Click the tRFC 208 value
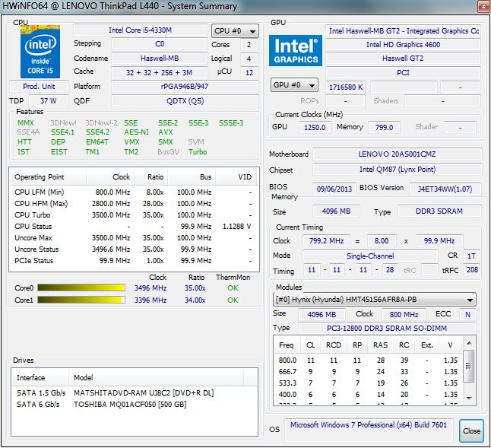 (472, 270)
